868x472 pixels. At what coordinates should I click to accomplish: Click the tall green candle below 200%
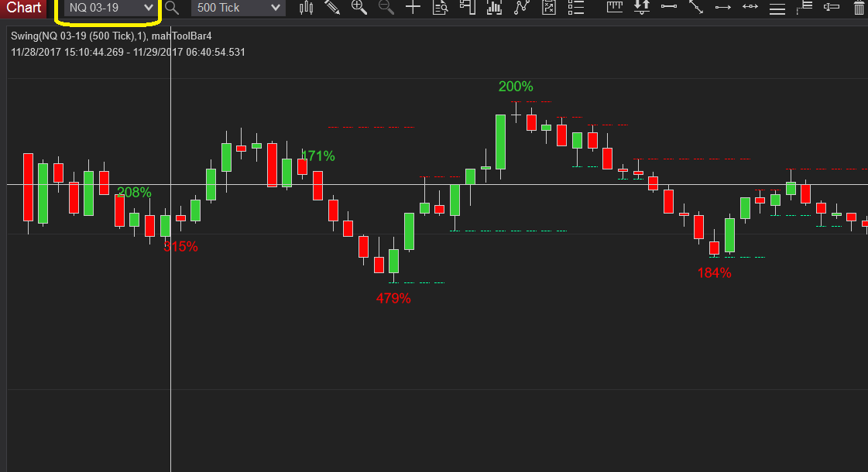point(500,142)
